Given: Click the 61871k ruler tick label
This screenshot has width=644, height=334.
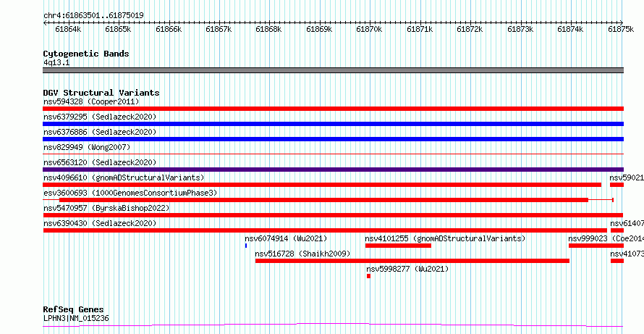Looking at the screenshot, I should pyautogui.click(x=420, y=29).
